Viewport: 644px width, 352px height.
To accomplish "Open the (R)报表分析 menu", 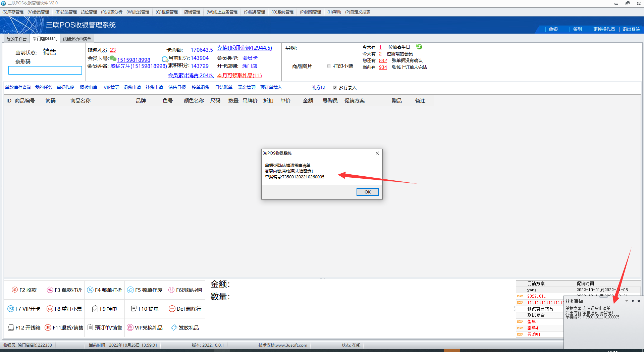I will tap(112, 12).
